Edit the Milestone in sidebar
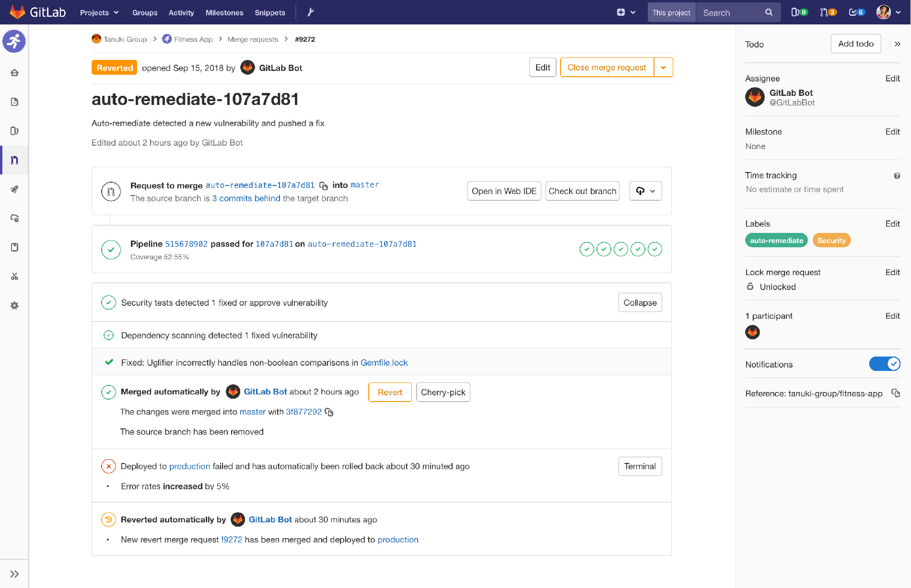Viewport: 911px width, 588px height. [x=892, y=132]
